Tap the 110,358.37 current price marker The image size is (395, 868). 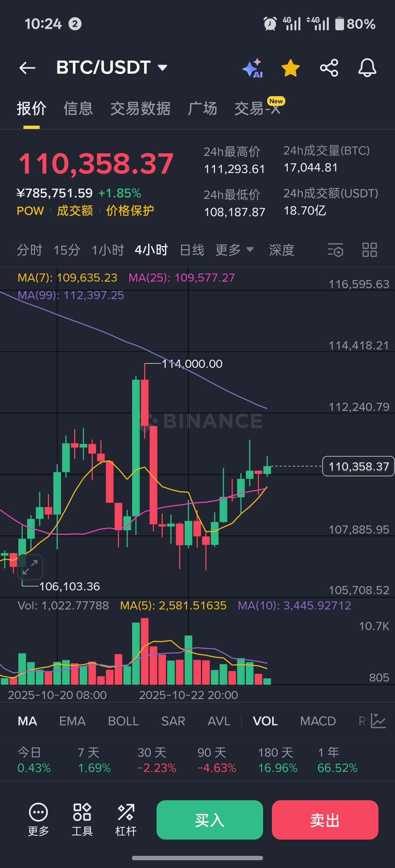(x=358, y=466)
